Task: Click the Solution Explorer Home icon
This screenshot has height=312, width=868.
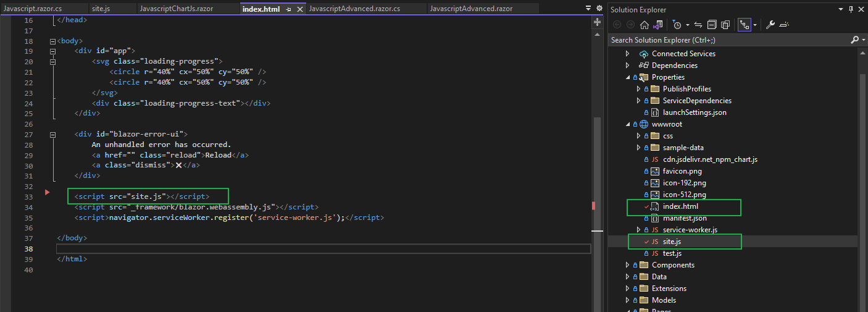Action: [645, 25]
